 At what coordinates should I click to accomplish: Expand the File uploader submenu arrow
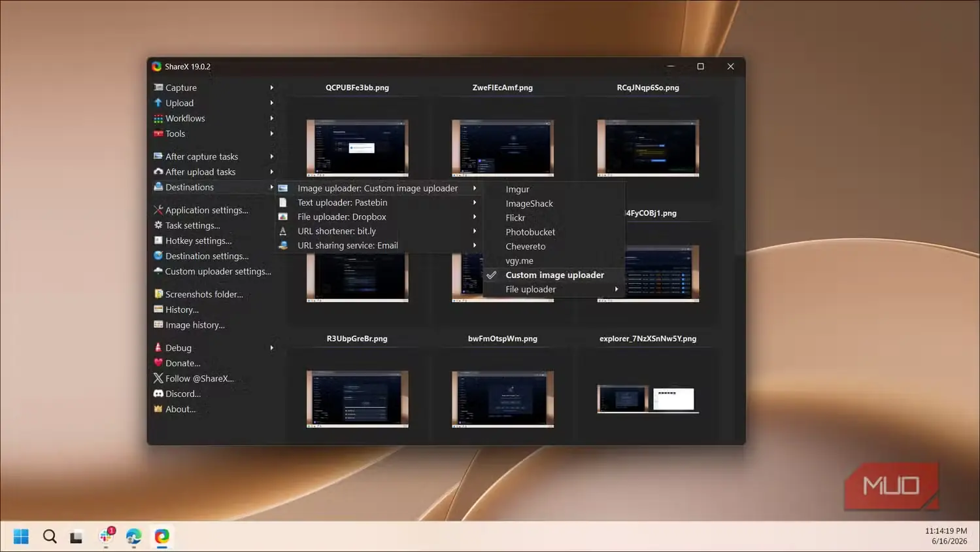tap(617, 289)
